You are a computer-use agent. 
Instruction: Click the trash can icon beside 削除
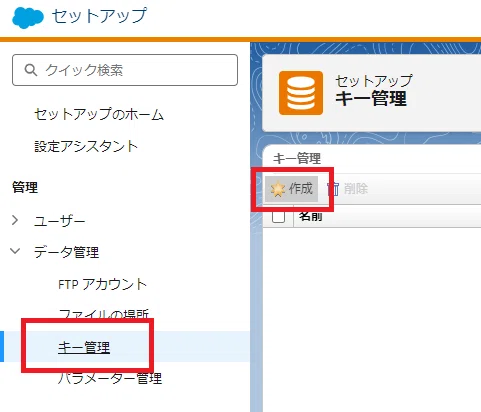click(x=333, y=189)
